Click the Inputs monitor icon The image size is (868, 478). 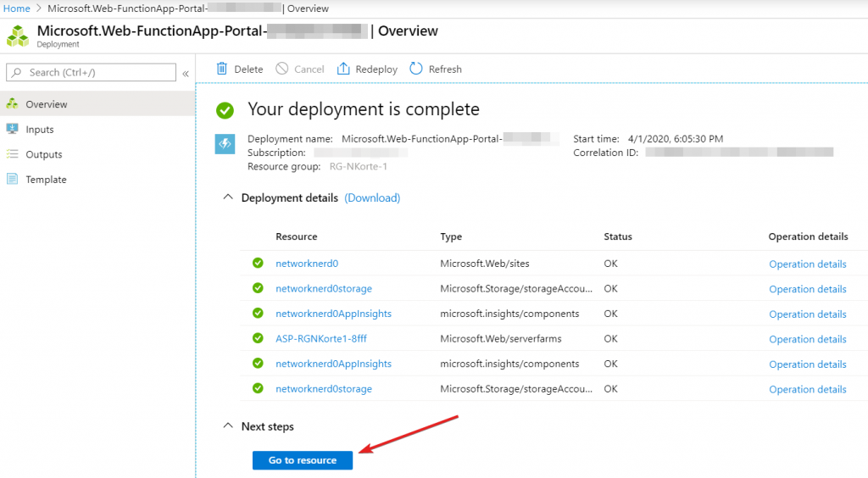click(x=12, y=129)
